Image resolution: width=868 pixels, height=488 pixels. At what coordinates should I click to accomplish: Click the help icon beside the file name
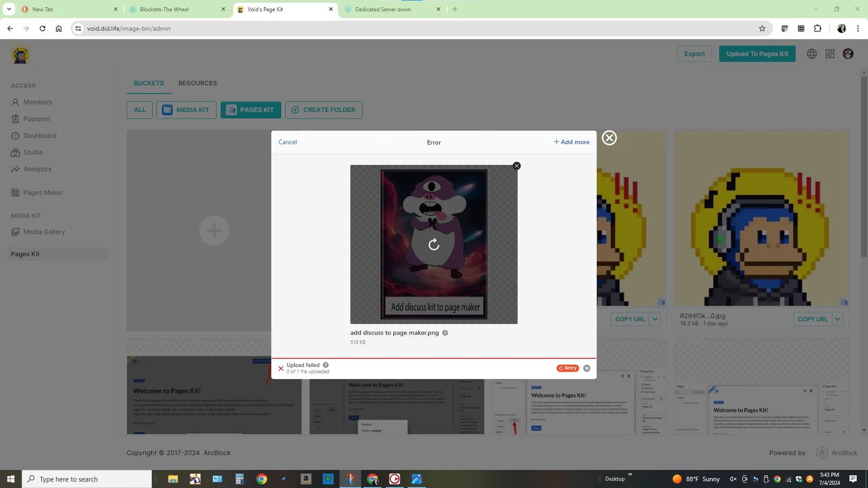tap(445, 333)
